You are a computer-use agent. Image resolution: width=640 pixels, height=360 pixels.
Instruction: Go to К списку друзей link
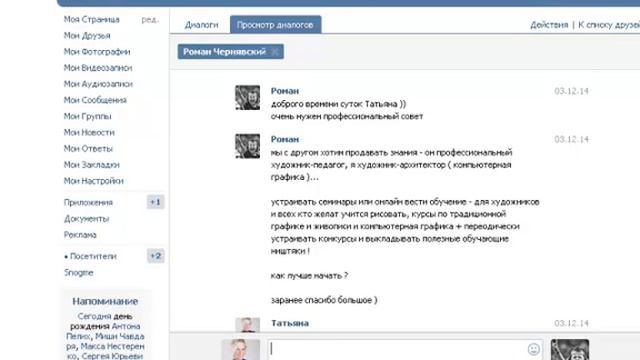609,25
